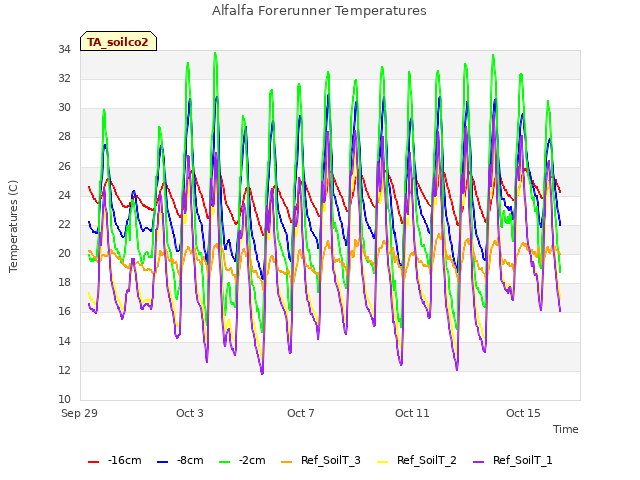Click the Time axis label
This screenshot has height=480, width=640.
click(x=565, y=429)
